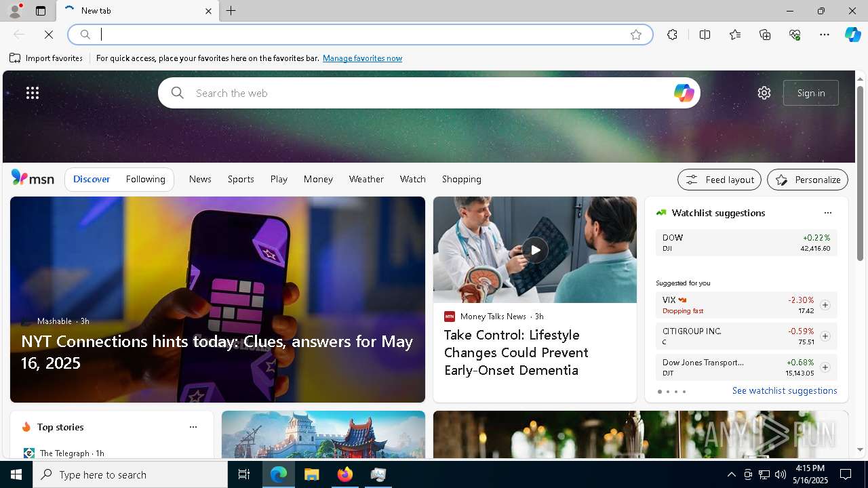
Task: Show hidden system tray icons
Action: click(731, 474)
